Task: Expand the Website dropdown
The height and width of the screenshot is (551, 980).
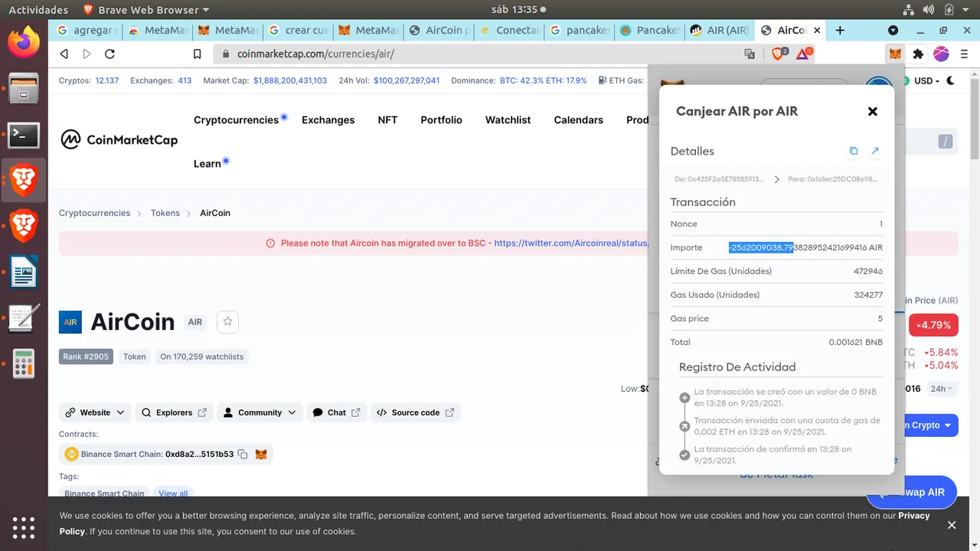Action: click(96, 412)
